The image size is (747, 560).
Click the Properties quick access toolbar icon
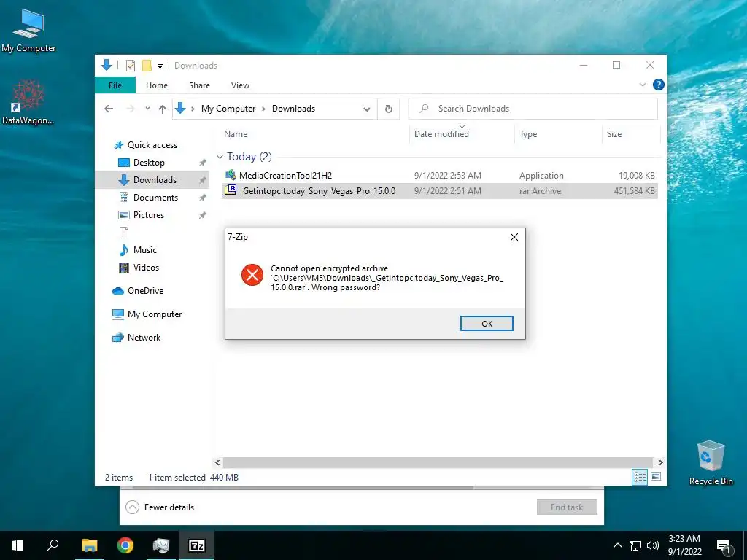click(131, 66)
